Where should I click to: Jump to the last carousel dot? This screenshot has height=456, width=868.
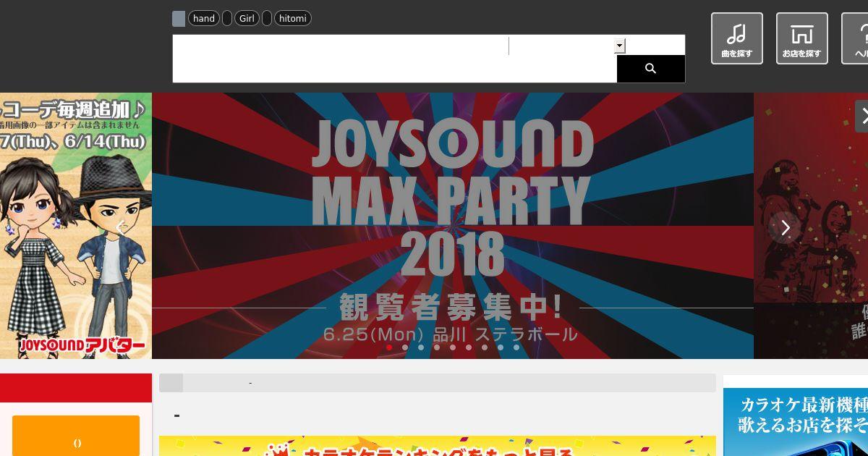(516, 347)
